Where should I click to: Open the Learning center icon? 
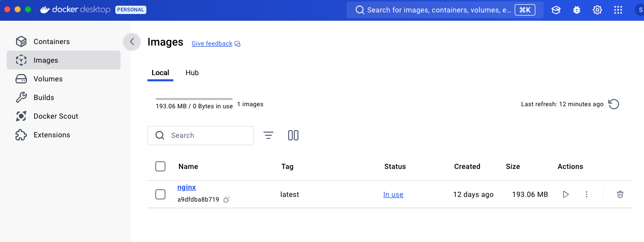pos(556,10)
